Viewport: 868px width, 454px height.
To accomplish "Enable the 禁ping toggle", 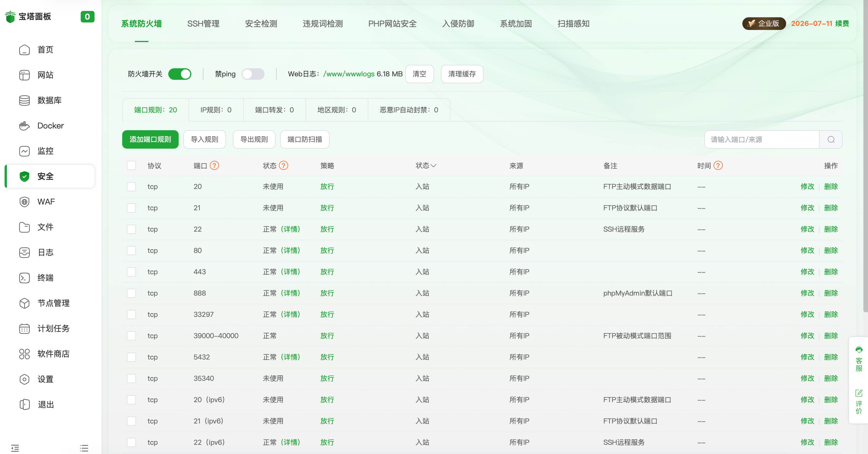I will (253, 74).
